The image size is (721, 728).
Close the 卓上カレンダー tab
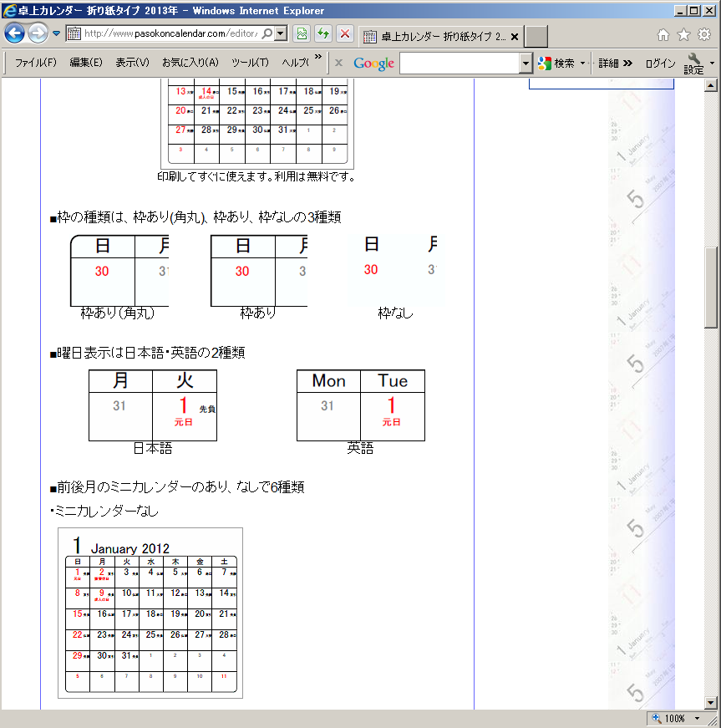point(514,37)
